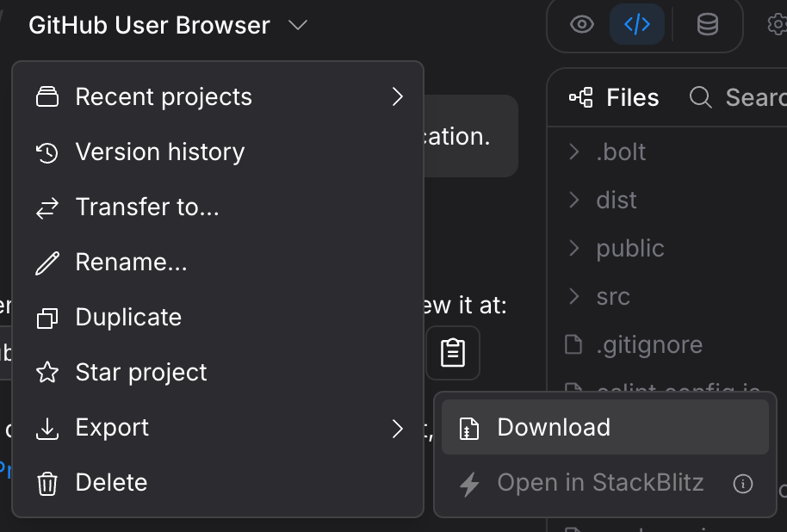Switch to the Files tab
Screen dimensions: 787x532
(614, 97)
